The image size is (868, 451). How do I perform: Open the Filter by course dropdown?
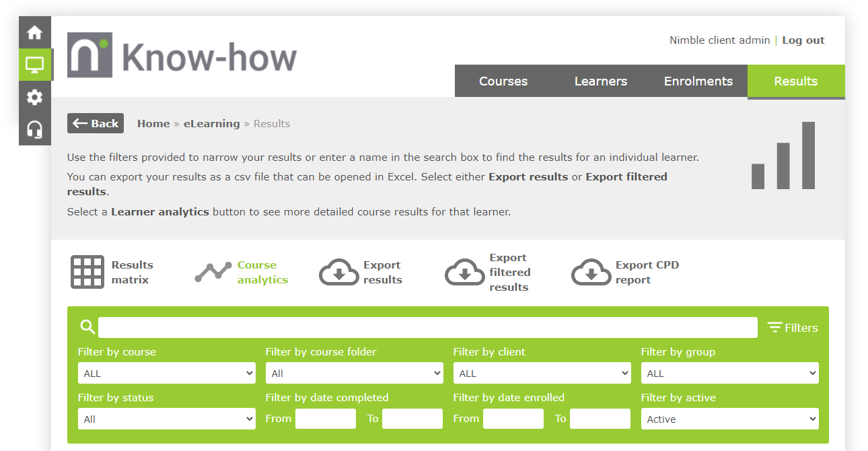pyautogui.click(x=167, y=373)
